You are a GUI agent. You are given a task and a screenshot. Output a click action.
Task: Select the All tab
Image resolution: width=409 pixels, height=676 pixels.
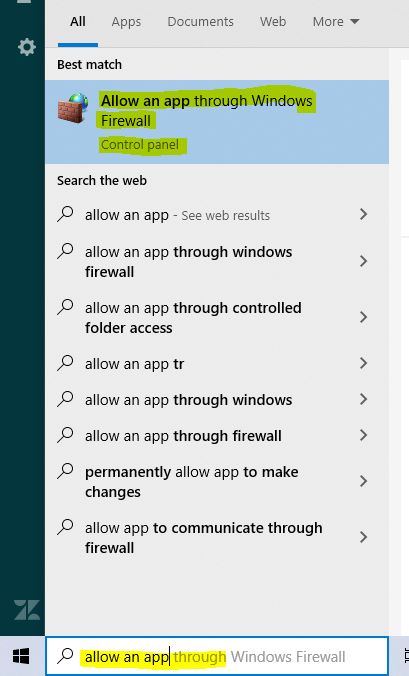[78, 22]
